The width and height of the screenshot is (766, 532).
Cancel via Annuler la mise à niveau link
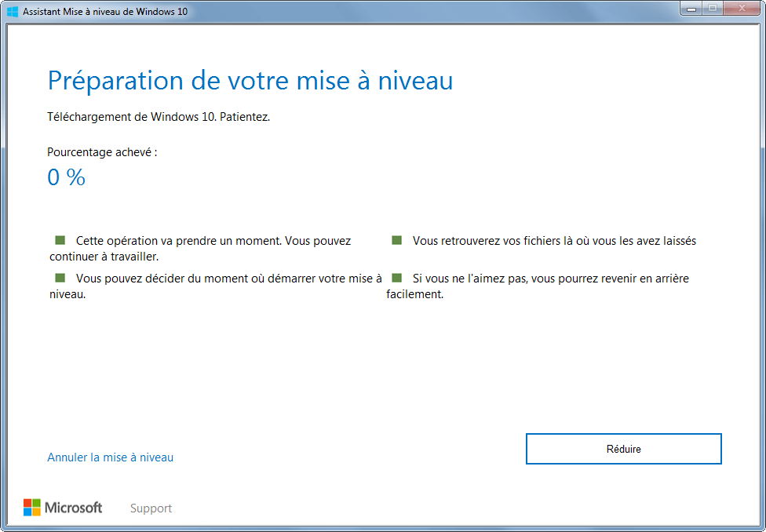tap(111, 457)
